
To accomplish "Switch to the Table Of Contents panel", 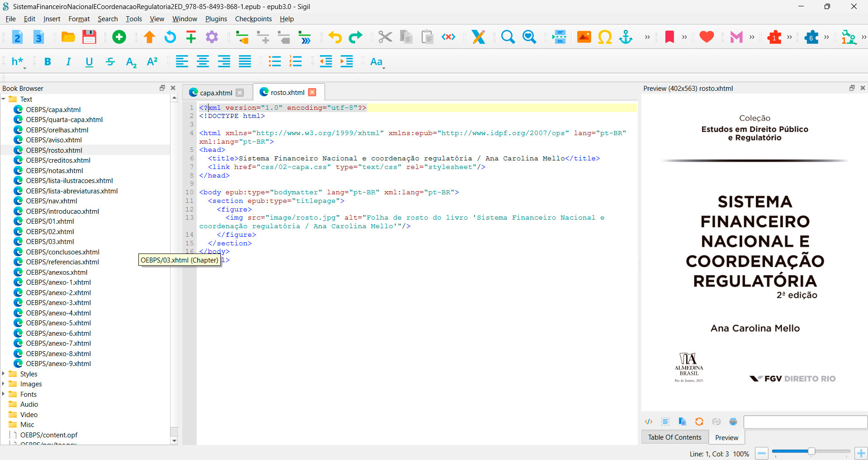I will [x=674, y=437].
